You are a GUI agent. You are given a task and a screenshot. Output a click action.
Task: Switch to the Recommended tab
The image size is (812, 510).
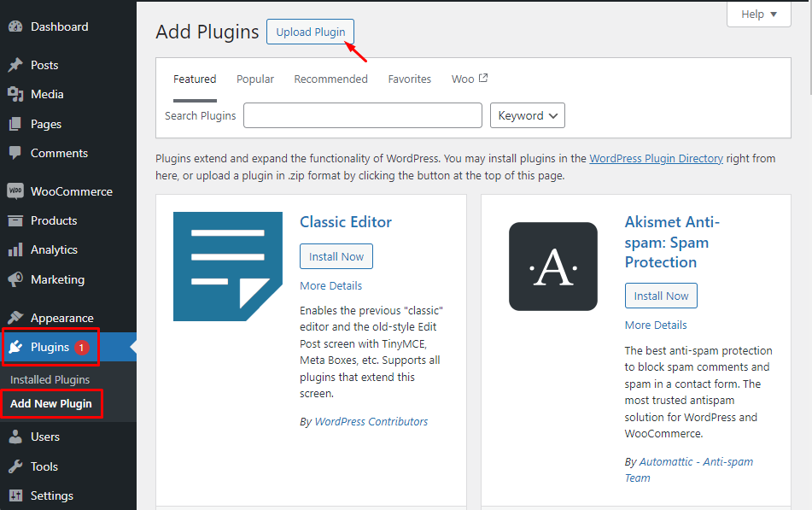point(331,79)
